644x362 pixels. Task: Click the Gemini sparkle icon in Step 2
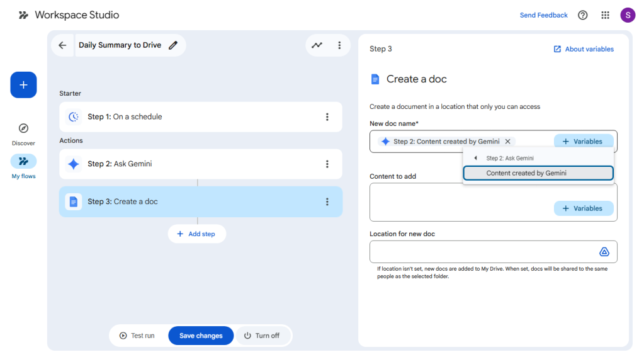(74, 164)
